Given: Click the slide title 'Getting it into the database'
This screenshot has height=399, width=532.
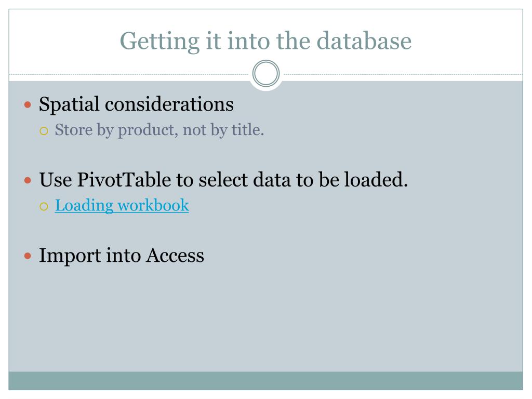Looking at the screenshot, I should (265, 41).
